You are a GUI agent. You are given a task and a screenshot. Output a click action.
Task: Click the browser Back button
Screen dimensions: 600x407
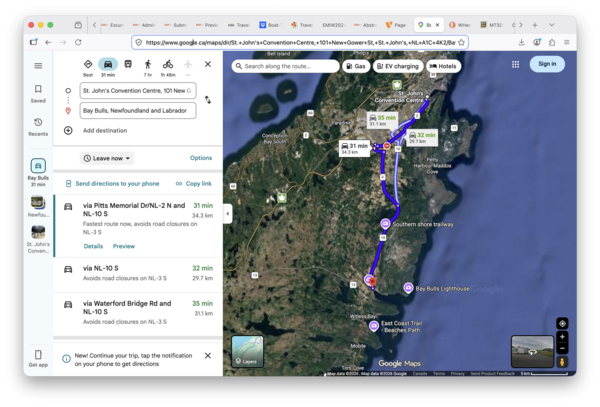[x=48, y=42]
